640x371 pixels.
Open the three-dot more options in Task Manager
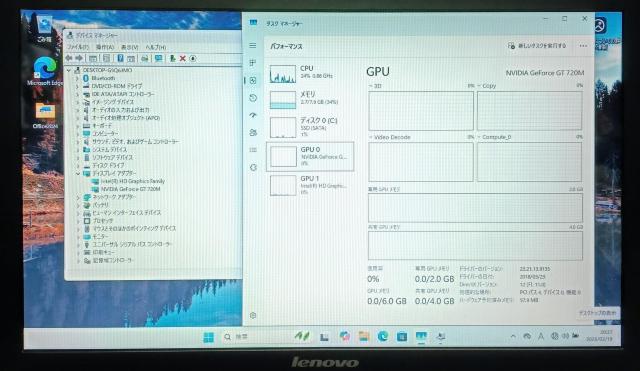click(583, 46)
